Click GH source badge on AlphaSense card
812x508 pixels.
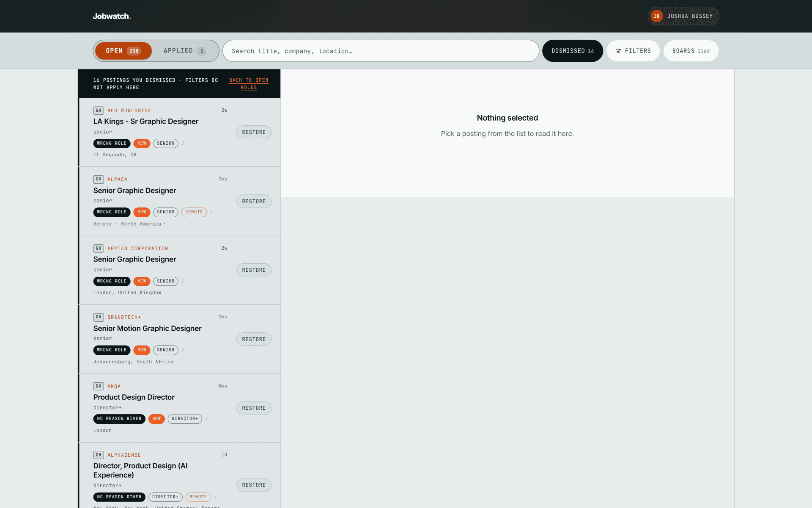[99, 455]
